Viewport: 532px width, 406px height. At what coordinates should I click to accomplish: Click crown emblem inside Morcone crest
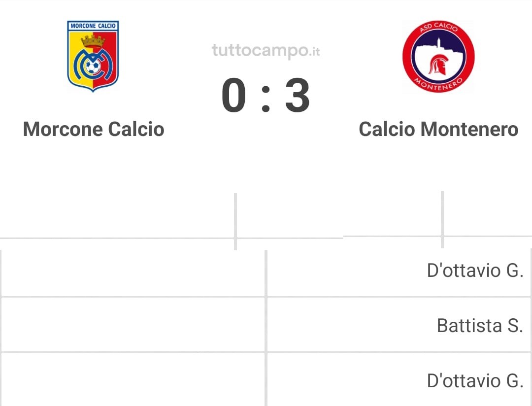[x=93, y=41]
